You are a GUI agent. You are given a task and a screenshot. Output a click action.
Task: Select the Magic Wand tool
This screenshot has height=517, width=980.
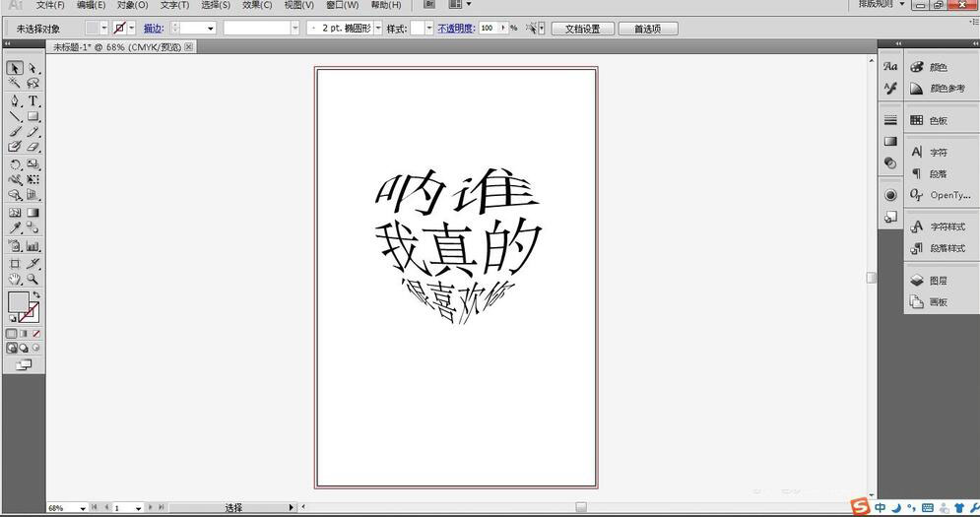click(x=15, y=83)
